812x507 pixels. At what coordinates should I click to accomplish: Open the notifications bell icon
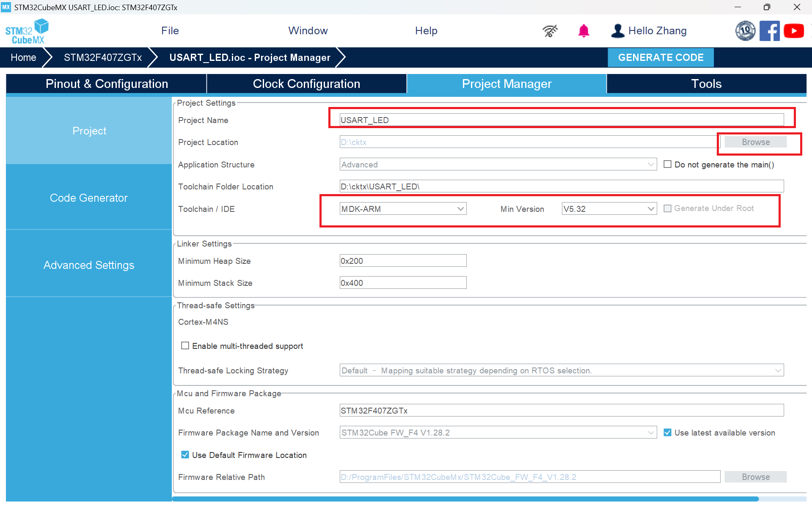[x=584, y=31]
